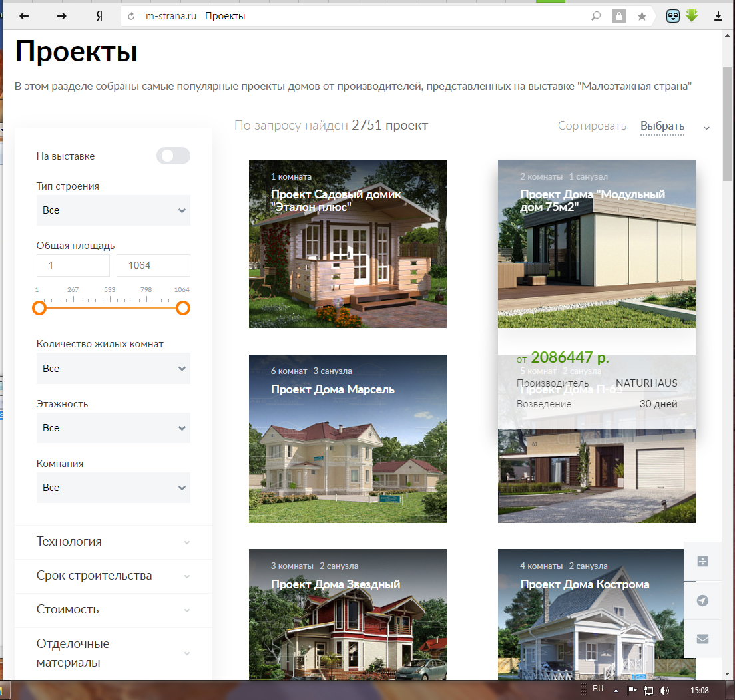
Task: Click the 'Проекты' page heading
Action: [x=76, y=51]
